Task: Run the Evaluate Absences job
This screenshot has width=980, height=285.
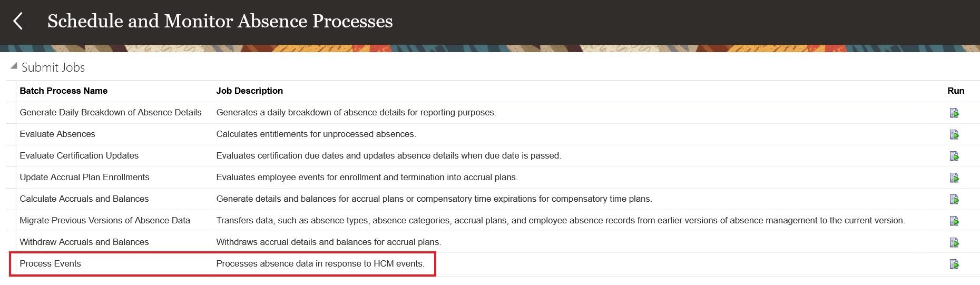Action: [954, 134]
